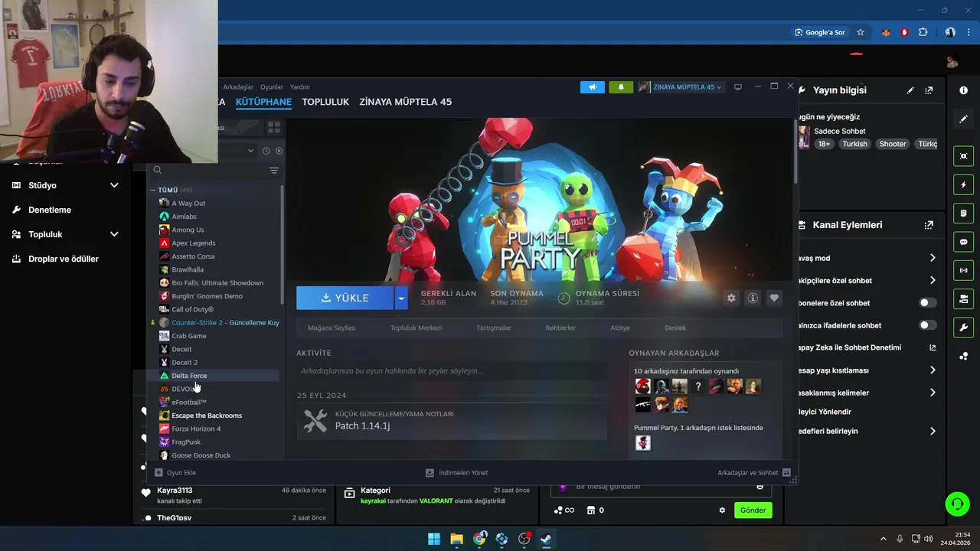The width and height of the screenshot is (980, 551).
Task: Open the Arkadaşlar menu in Steam
Action: (238, 87)
